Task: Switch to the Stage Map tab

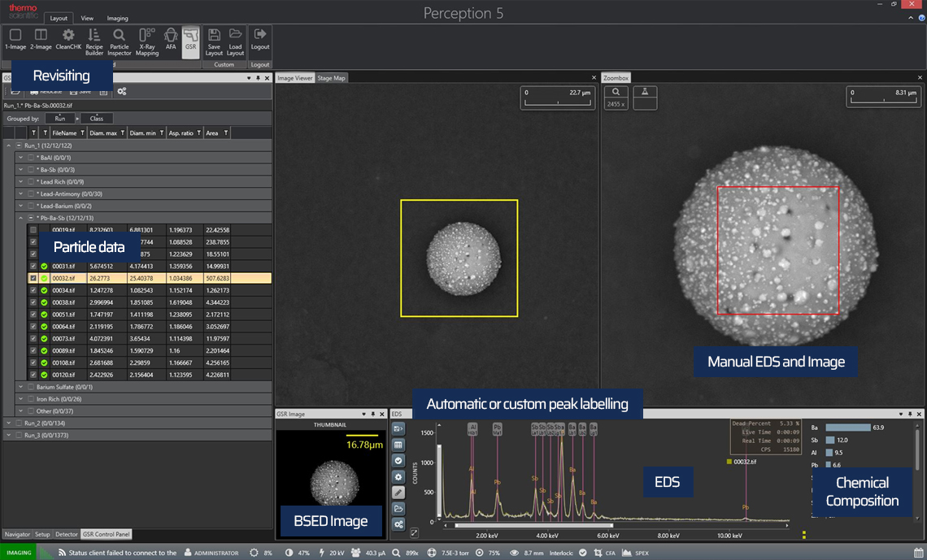Action: [331, 78]
